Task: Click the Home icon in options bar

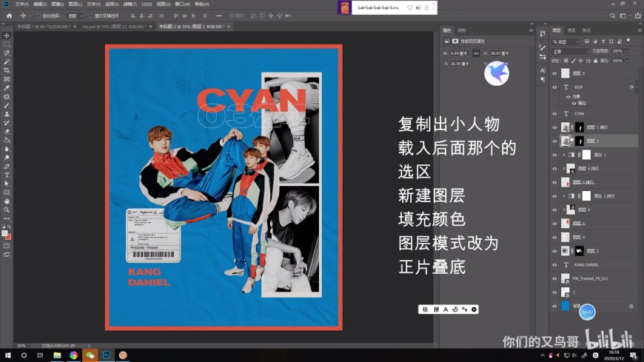Action: 9,16
